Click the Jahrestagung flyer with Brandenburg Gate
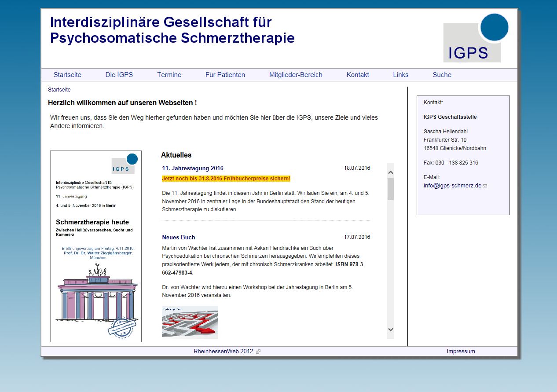The width and height of the screenshot is (557, 392). 96,246
